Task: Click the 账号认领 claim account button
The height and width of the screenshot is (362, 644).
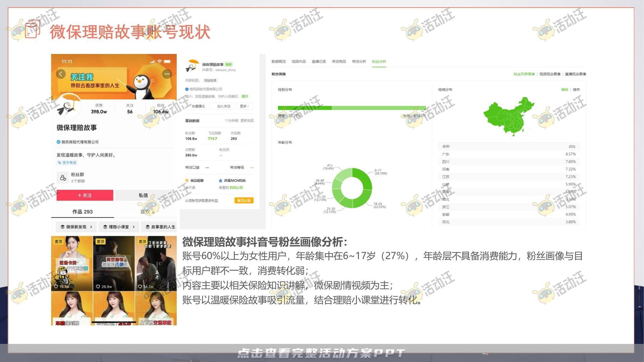Action: click(244, 200)
